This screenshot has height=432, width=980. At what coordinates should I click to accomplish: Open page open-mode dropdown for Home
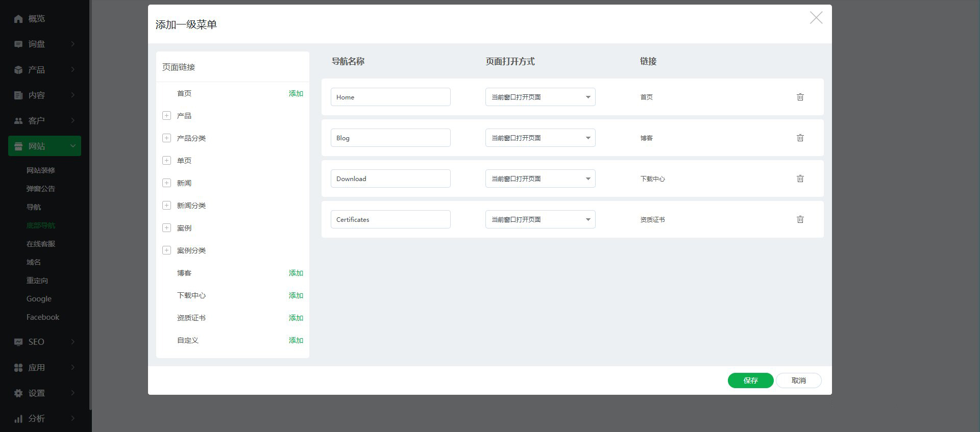(540, 97)
